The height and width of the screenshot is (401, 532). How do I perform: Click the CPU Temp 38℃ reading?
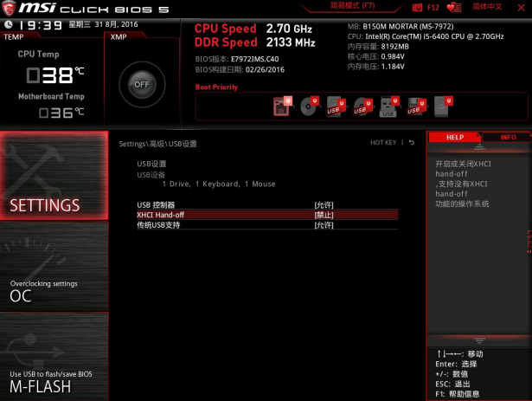point(55,75)
